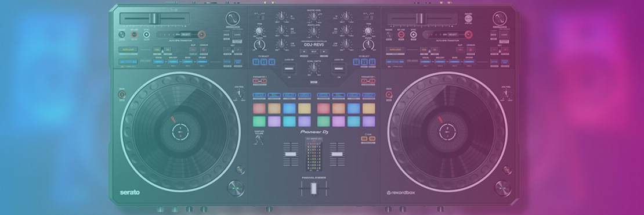
Task: Click the left deck JOG FEEL knob
Action: (x=240, y=94)
